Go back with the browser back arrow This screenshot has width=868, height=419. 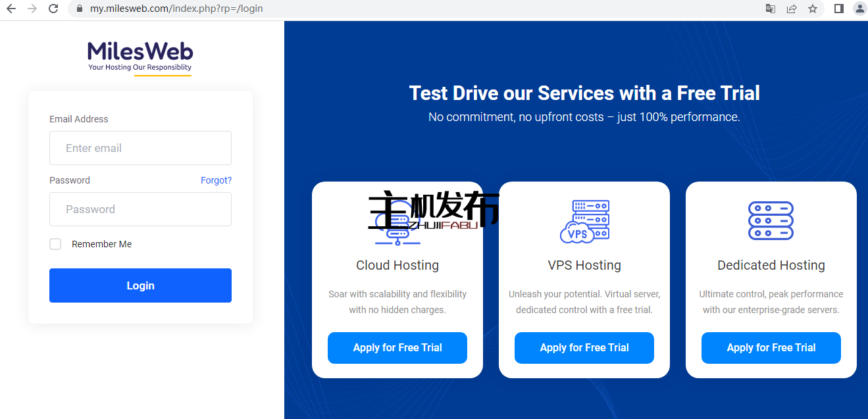tap(11, 9)
